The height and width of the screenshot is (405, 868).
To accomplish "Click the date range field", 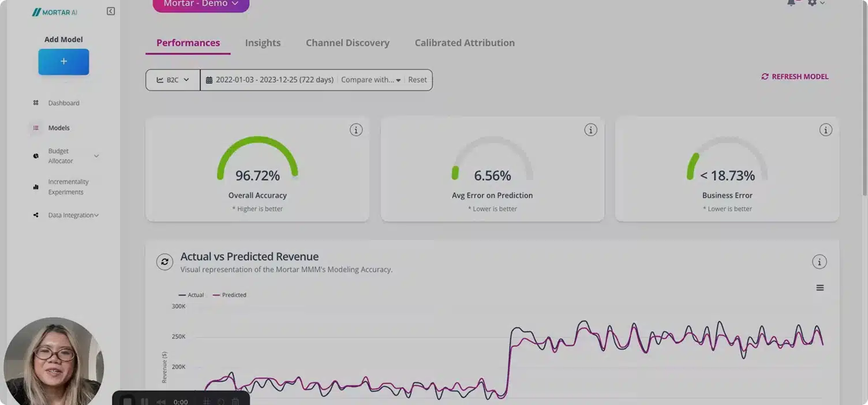I will [x=270, y=80].
